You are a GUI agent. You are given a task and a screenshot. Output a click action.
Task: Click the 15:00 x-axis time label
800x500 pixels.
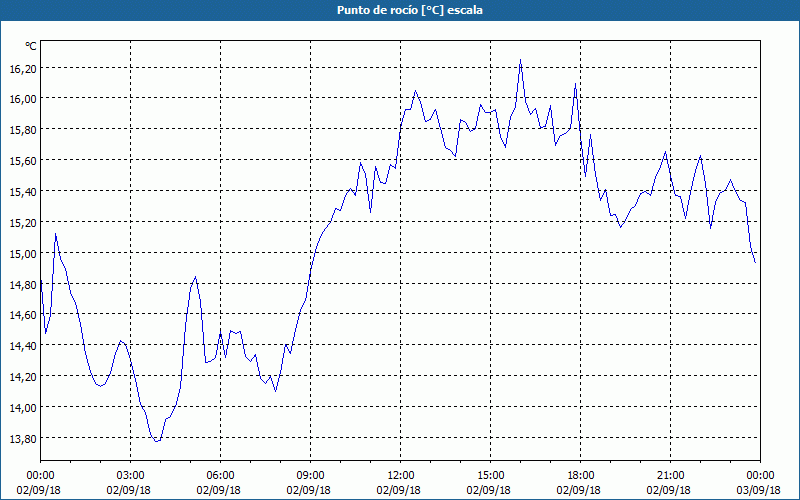(490, 475)
